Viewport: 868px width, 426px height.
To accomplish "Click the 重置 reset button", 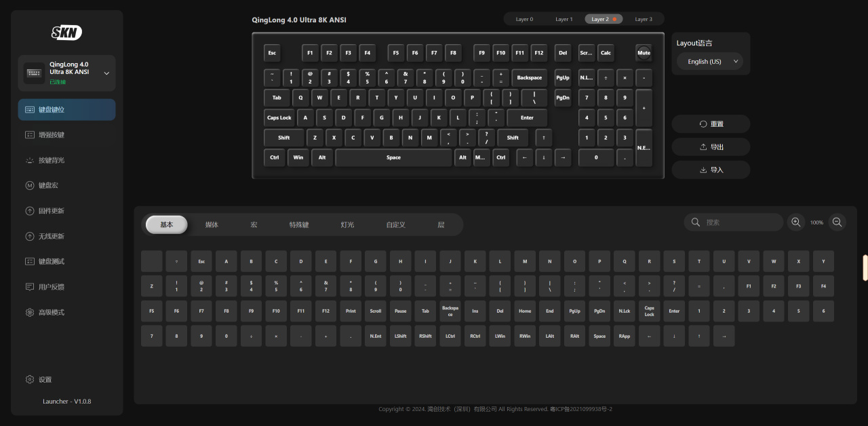I will coord(711,124).
